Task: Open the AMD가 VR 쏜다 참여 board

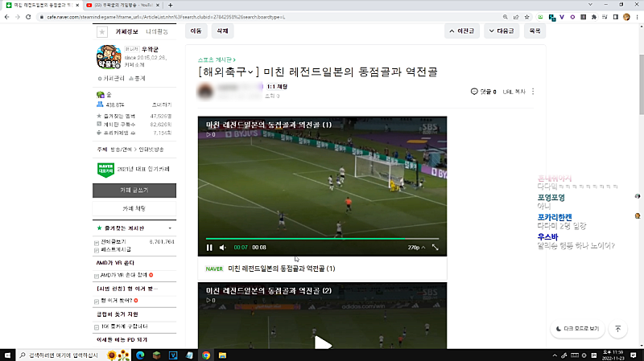Action: coord(124,275)
